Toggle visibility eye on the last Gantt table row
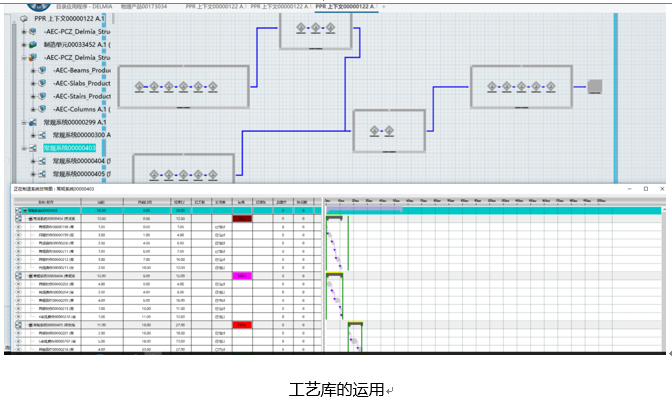 coord(19,349)
